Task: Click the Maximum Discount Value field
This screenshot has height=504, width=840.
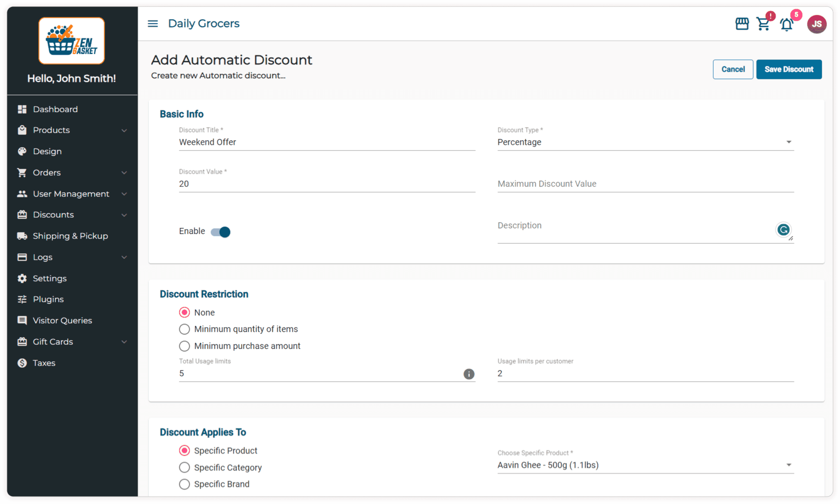Action: [645, 184]
